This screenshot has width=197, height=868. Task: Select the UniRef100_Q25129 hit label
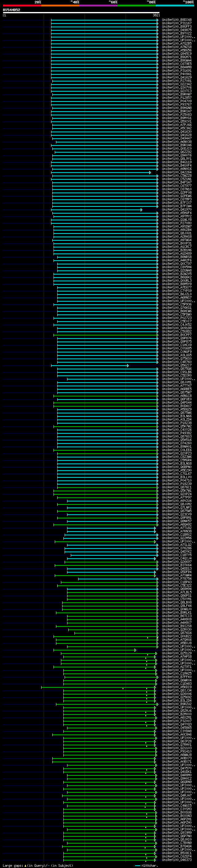[x=176, y=653]
